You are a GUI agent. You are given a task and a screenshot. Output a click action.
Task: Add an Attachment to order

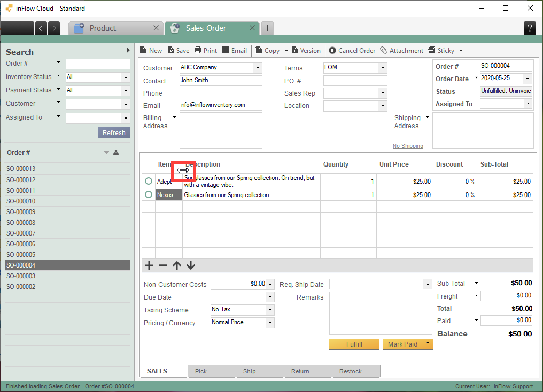[x=401, y=51]
